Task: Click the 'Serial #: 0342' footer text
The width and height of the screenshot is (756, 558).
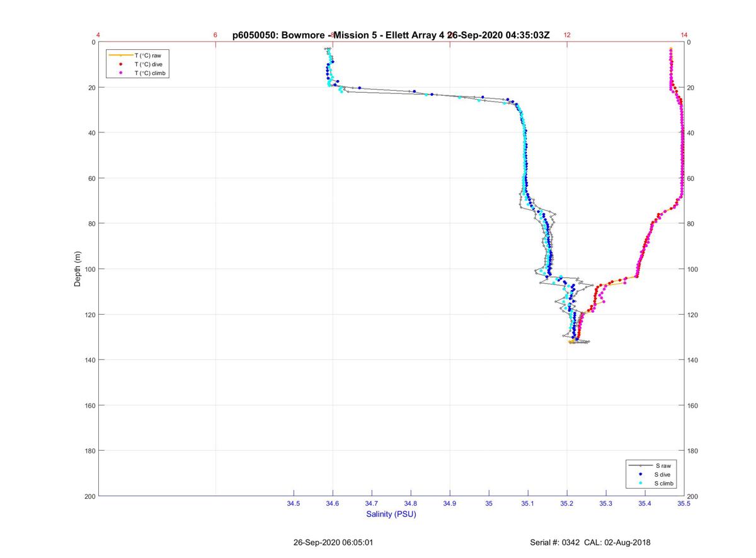Action: (x=556, y=542)
